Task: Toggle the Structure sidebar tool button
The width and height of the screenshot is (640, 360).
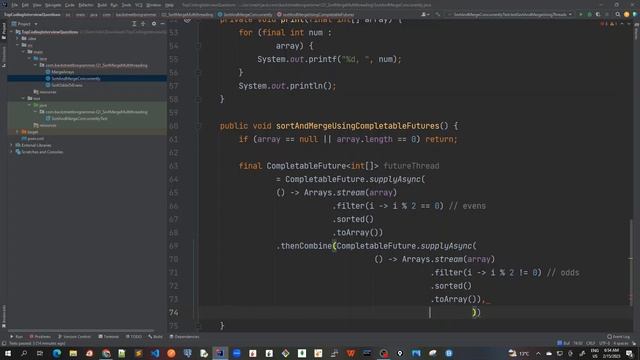Action: click(x=4, y=56)
